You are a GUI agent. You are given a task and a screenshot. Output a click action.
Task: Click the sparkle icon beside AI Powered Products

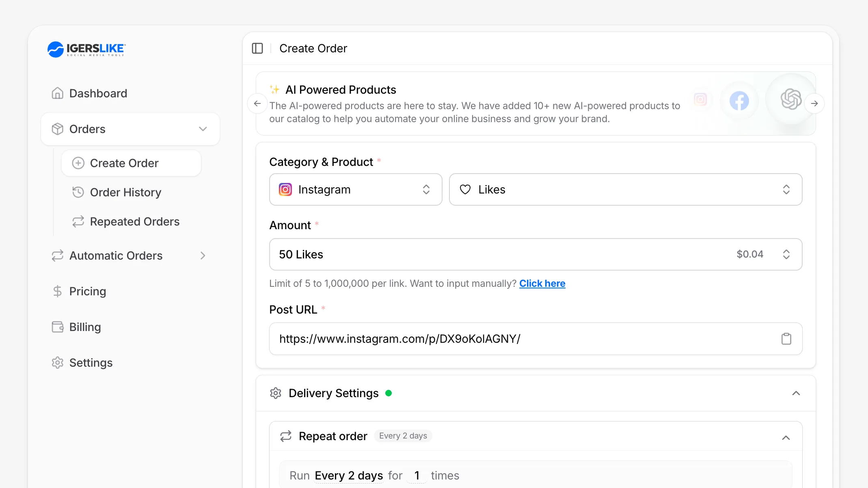click(275, 89)
